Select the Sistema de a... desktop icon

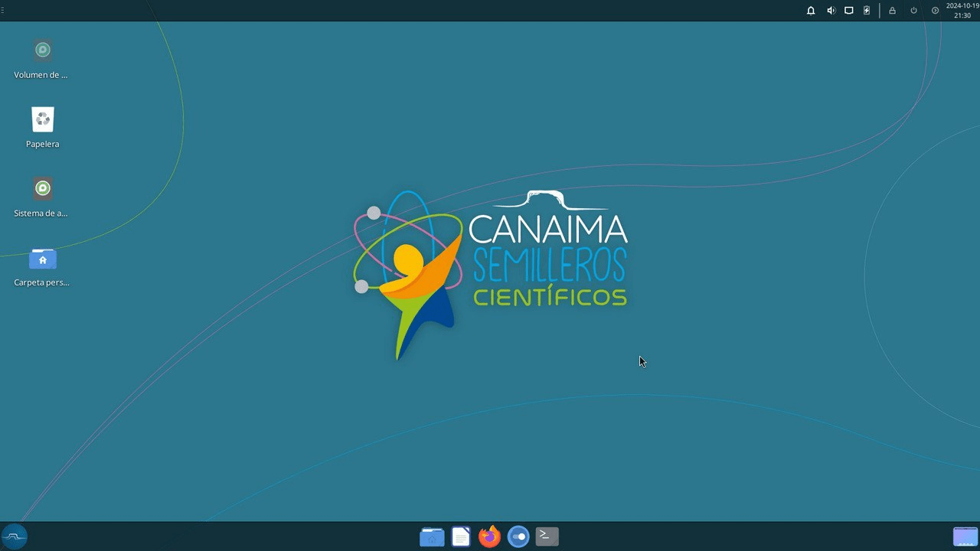point(42,198)
